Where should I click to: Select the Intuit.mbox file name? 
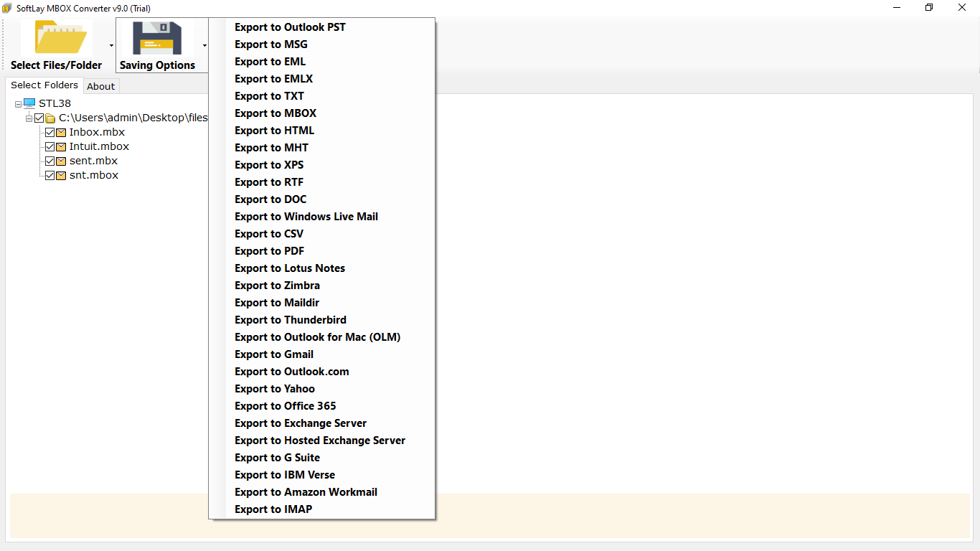[99, 146]
